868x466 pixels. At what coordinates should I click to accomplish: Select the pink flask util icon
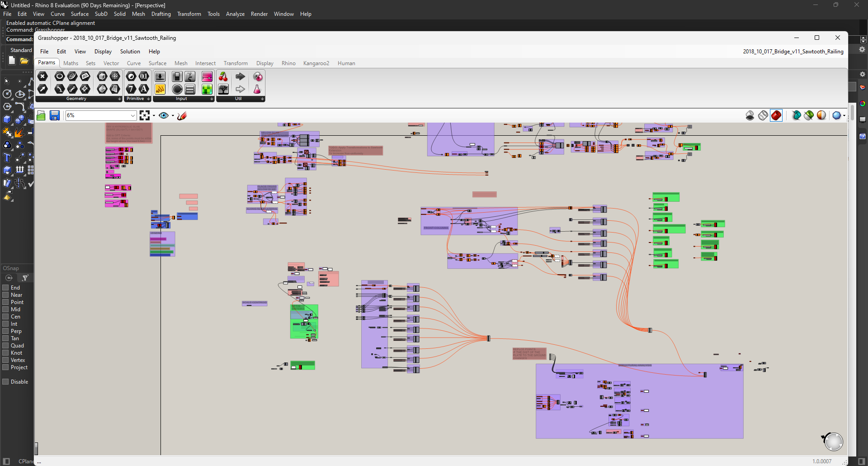point(257,89)
